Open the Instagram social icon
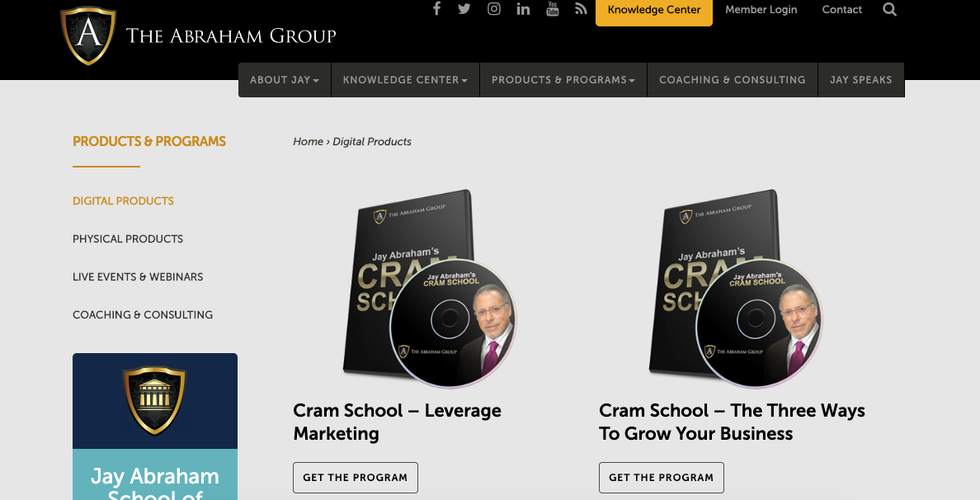Viewport: 980px width, 500px height. 494,9
